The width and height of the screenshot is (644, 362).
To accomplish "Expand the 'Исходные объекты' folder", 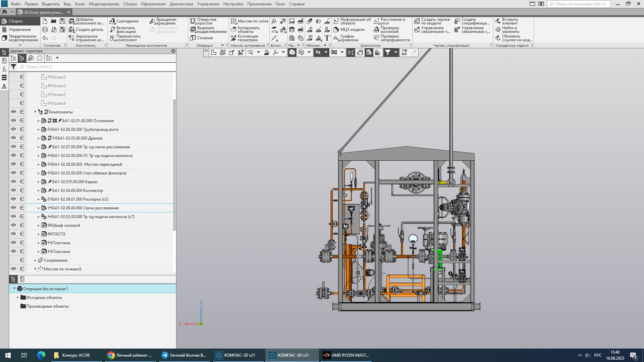I will (18, 298).
